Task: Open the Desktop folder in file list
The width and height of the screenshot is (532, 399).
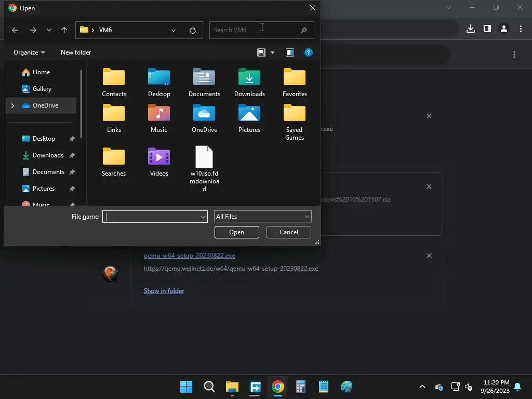Action: [159, 83]
